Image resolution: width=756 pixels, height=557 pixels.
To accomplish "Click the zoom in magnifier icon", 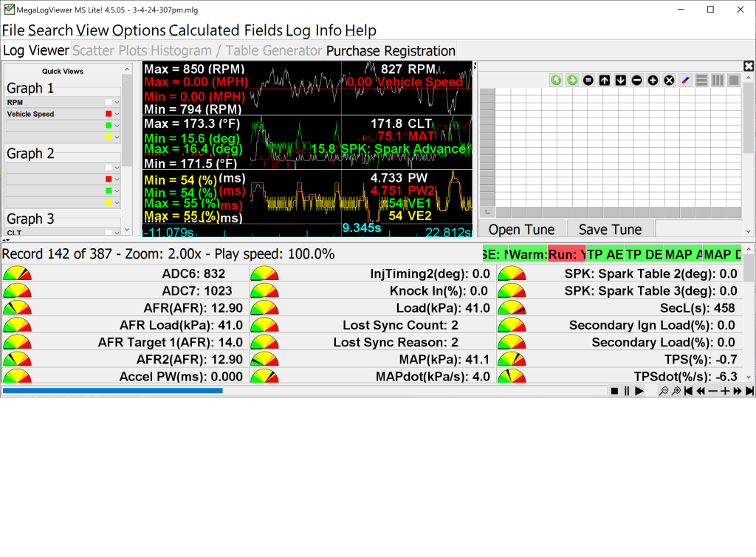I will tap(676, 391).
